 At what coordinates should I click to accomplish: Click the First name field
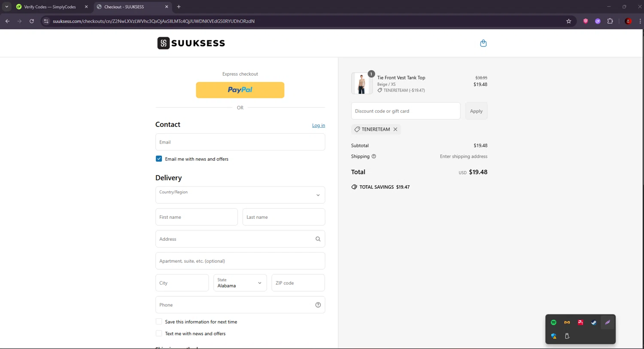[197, 217]
